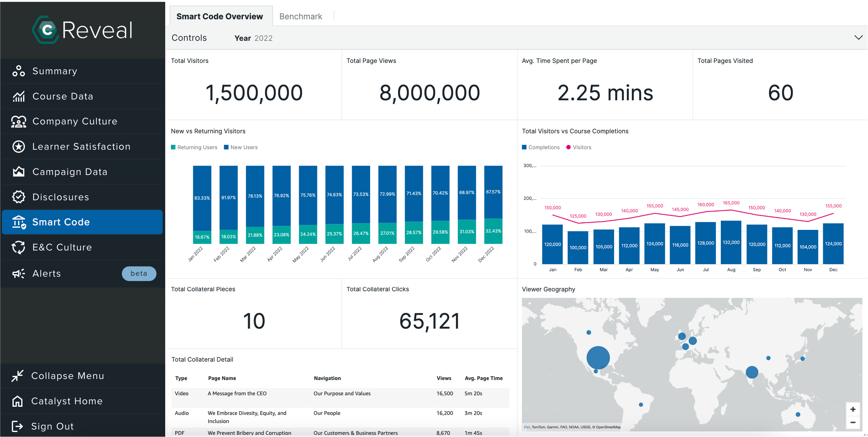Toggle Completions legend swatch
The height and width of the screenshot is (437, 868).
[x=524, y=147]
